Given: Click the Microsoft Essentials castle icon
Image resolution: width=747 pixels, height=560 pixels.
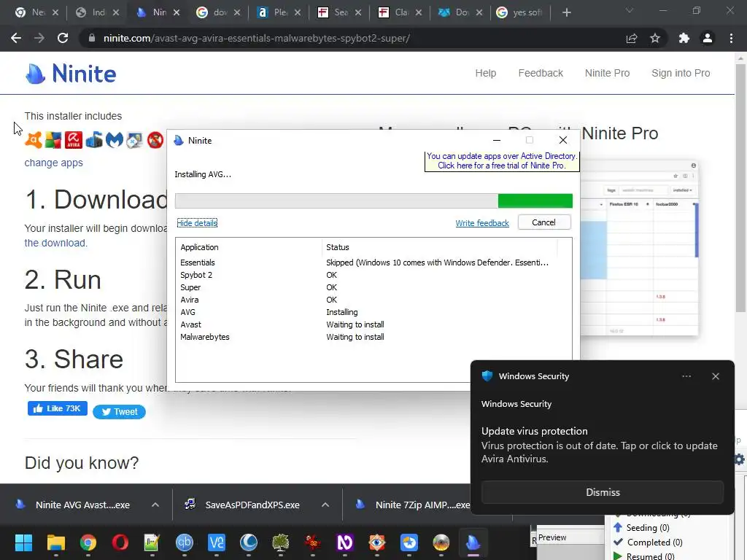Looking at the screenshot, I should coord(94,140).
